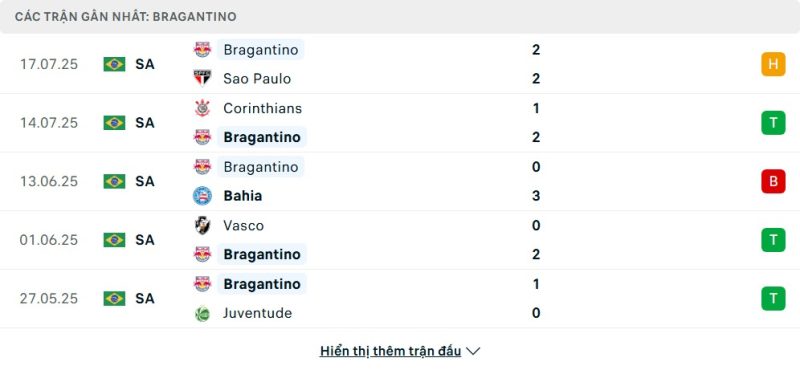The image size is (800, 374).
Task: Expand the list via Hiển thị thêm trận đấu
Action: (x=390, y=351)
